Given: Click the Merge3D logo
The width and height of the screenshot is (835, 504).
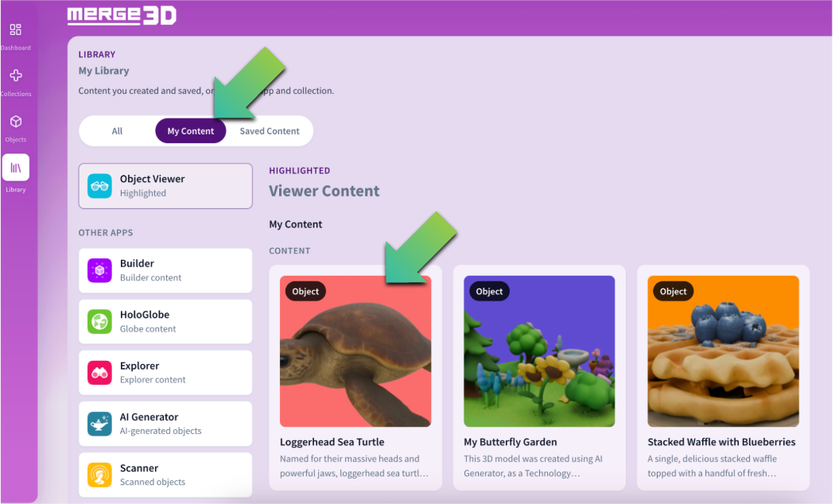Looking at the screenshot, I should coord(122,15).
